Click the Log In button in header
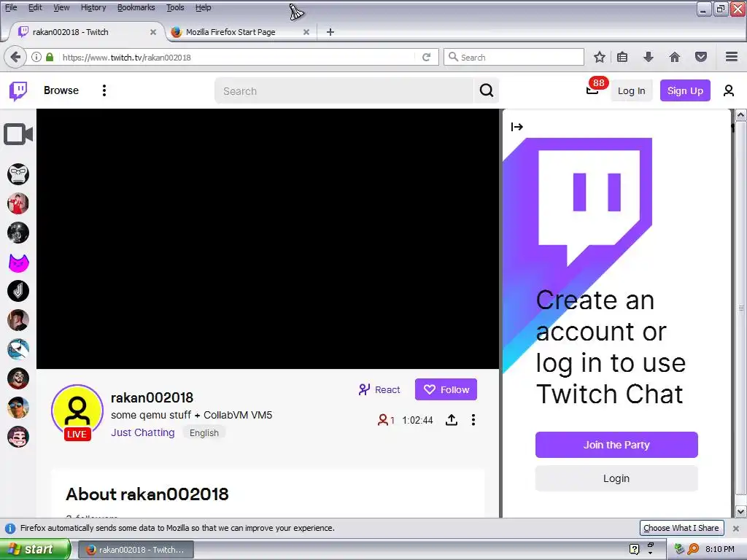747x560 pixels. [x=631, y=90]
